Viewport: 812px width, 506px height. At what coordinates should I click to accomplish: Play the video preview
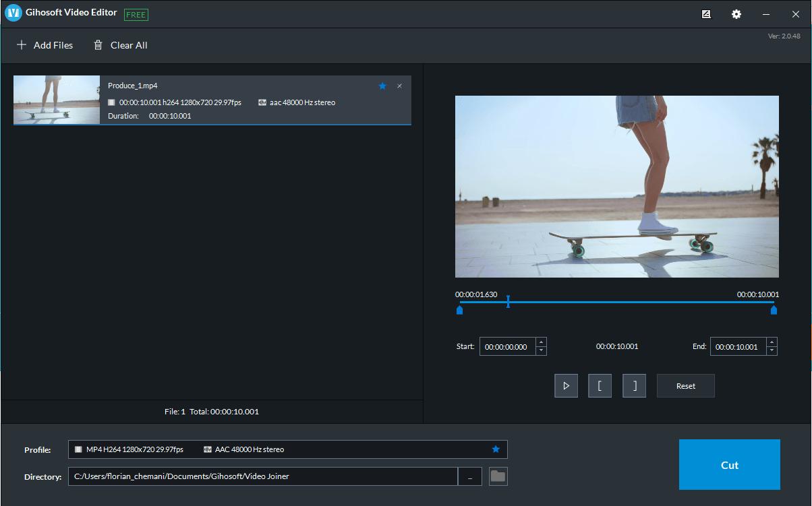click(566, 386)
